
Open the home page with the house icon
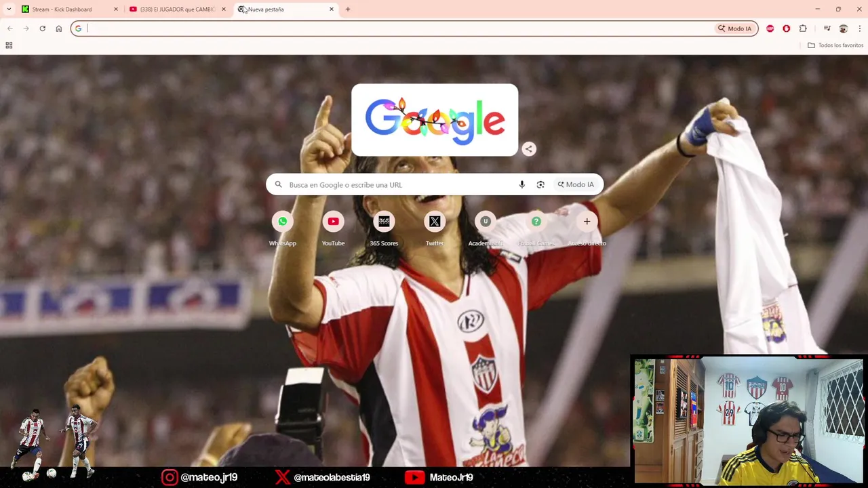point(58,28)
